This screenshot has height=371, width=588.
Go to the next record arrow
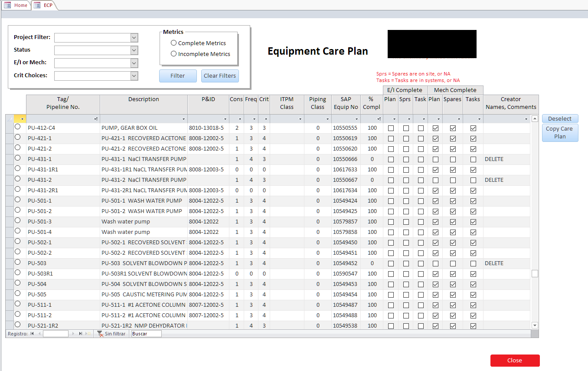[73, 334]
